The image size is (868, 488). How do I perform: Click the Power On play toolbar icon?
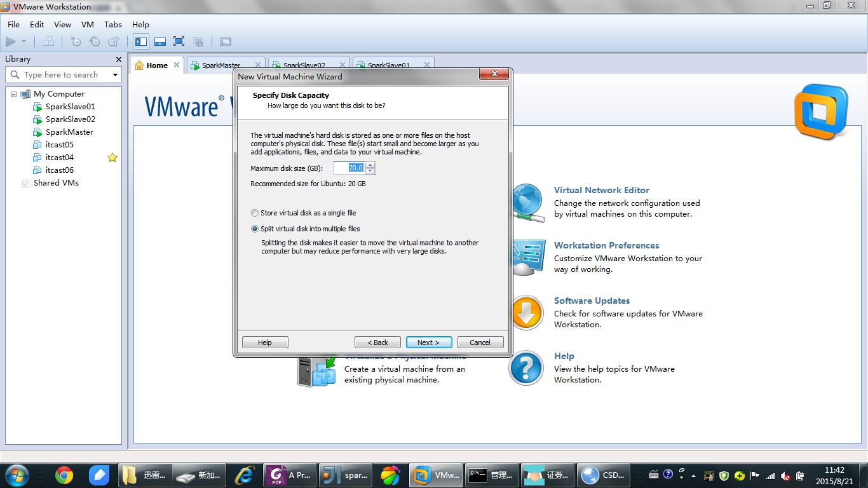coord(11,41)
